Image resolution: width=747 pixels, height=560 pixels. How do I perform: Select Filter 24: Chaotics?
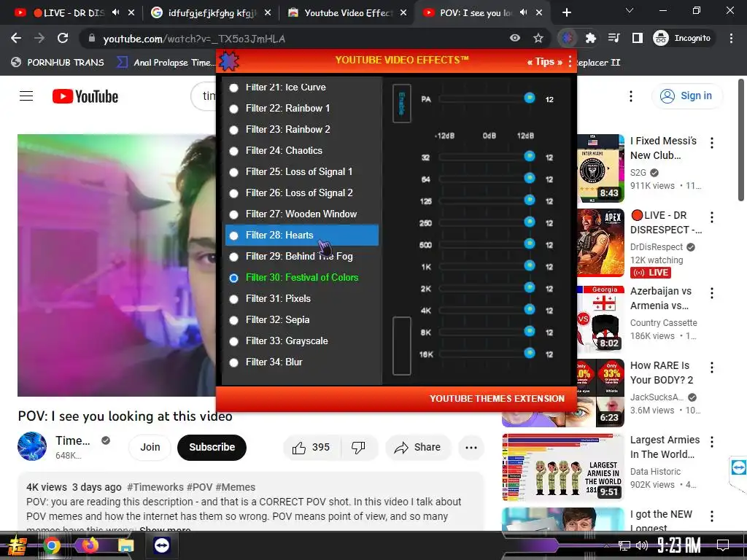pos(302,150)
